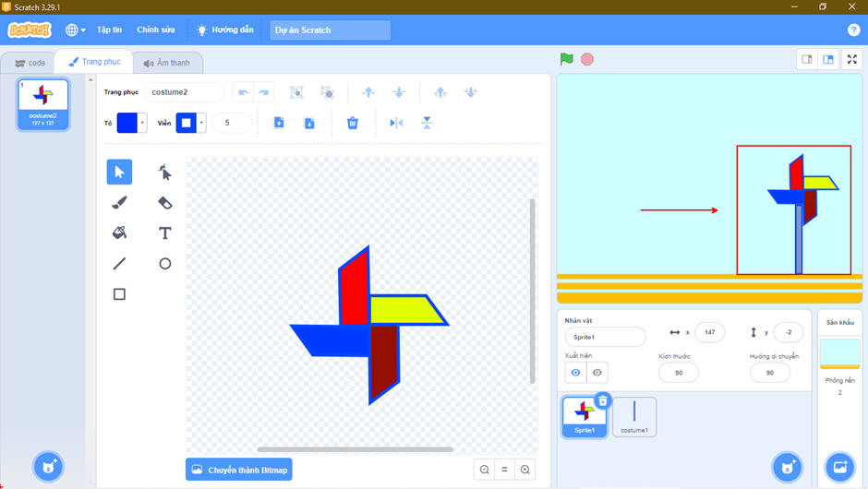Screen dimensions: 868x489
Task: Stop project with red button
Action: tap(587, 59)
